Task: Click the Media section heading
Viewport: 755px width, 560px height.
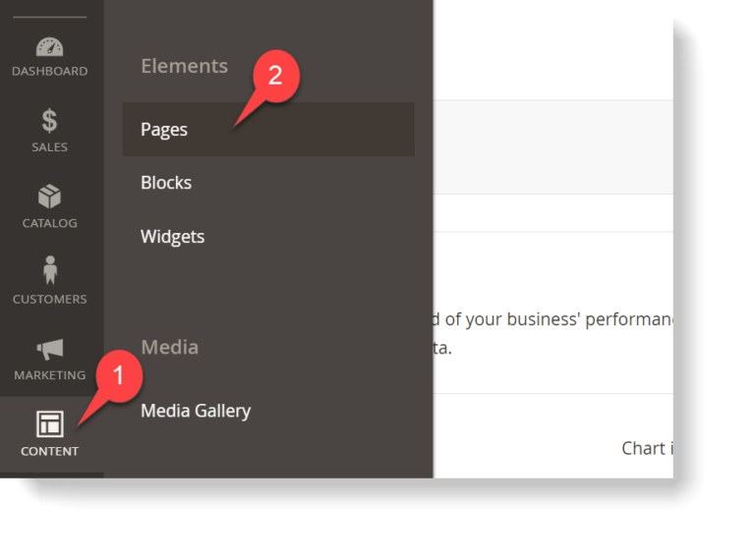Action: click(x=169, y=347)
